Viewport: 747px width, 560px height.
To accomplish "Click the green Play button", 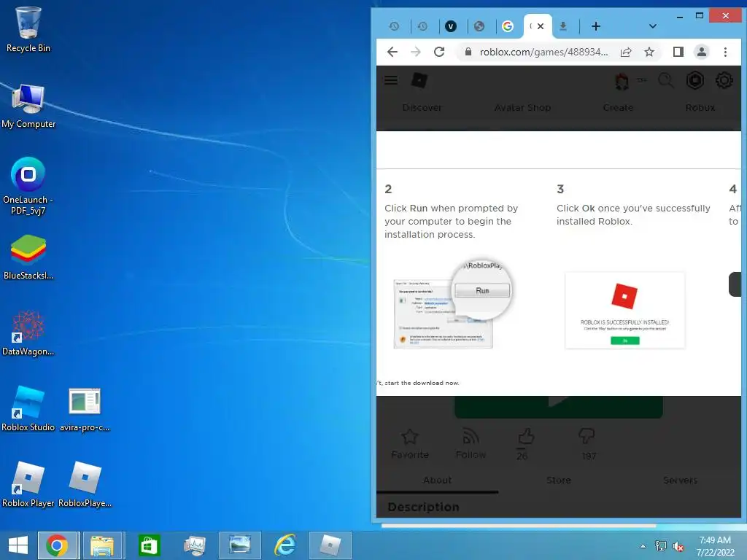I will tap(558, 408).
